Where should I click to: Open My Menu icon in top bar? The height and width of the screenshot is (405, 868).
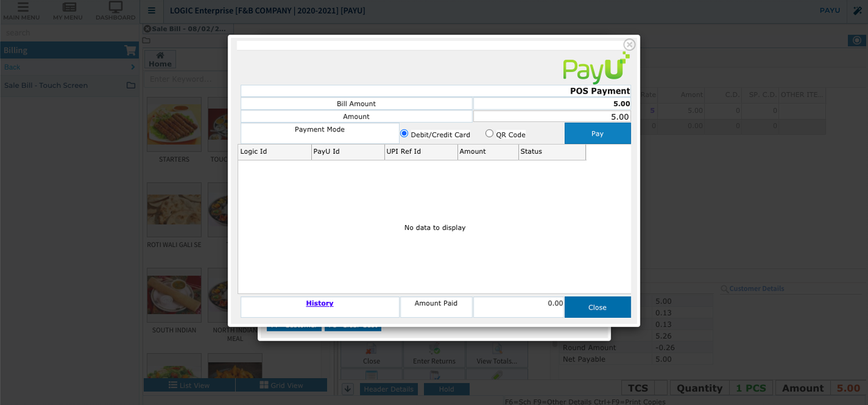click(x=68, y=7)
